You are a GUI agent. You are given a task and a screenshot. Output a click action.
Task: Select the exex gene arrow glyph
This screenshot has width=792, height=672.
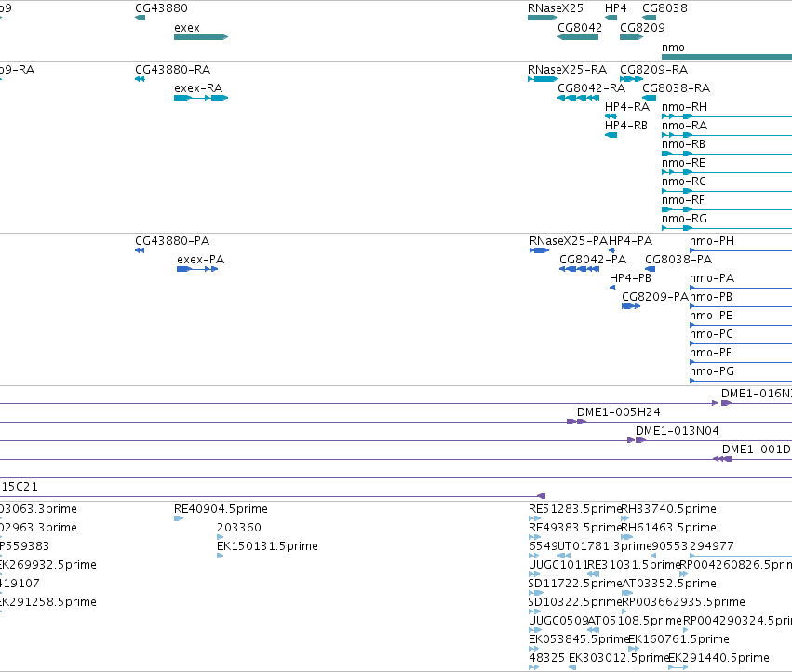[x=201, y=37]
